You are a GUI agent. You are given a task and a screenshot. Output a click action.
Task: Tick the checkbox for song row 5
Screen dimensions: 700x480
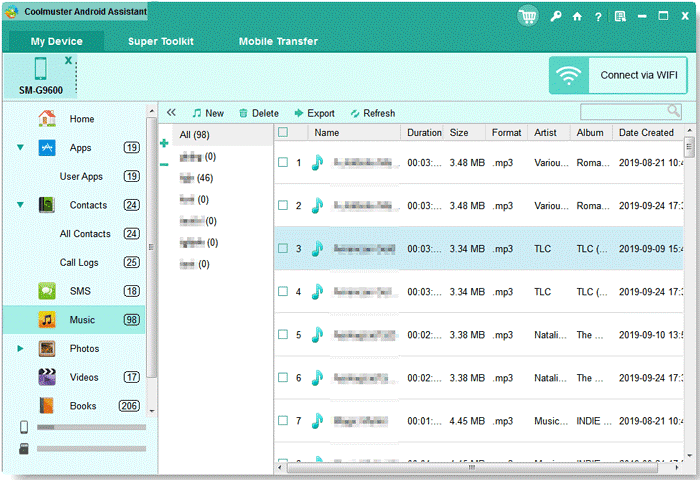tap(283, 335)
